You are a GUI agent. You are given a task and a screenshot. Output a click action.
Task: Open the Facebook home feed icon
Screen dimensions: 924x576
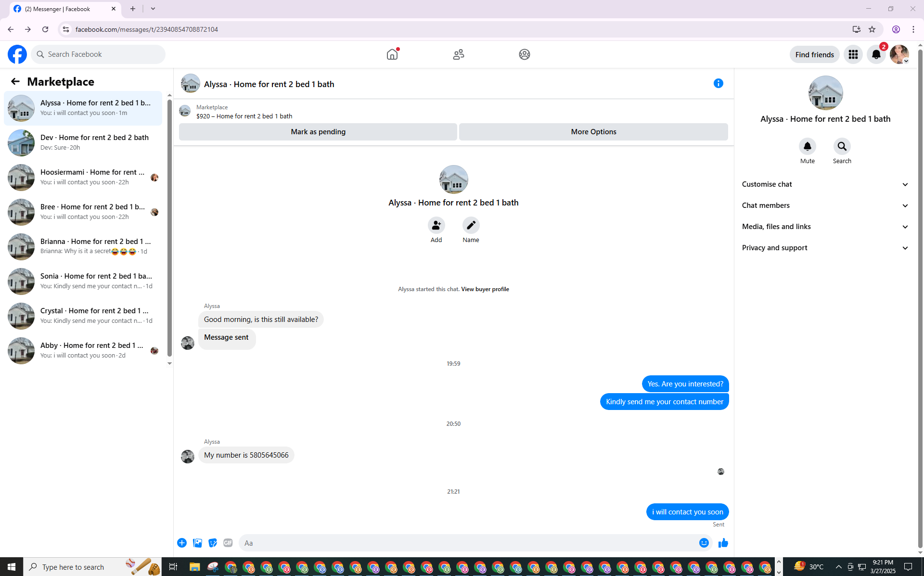[392, 54]
